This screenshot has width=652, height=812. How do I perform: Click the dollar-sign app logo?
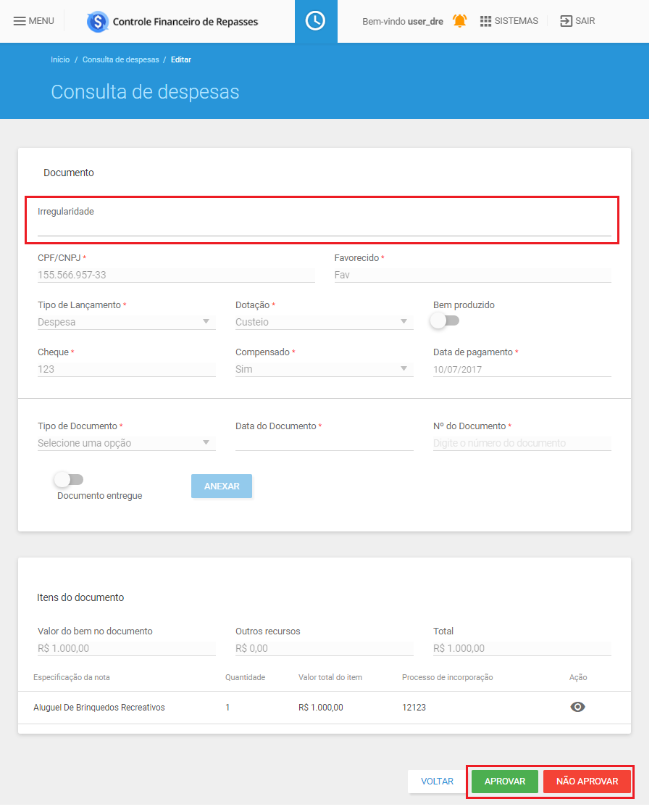tap(98, 22)
